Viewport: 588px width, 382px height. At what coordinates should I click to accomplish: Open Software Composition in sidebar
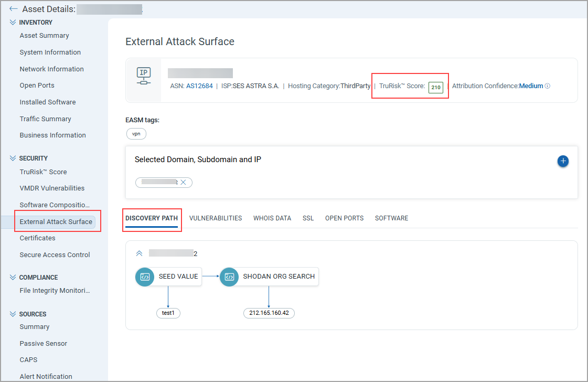click(x=55, y=205)
